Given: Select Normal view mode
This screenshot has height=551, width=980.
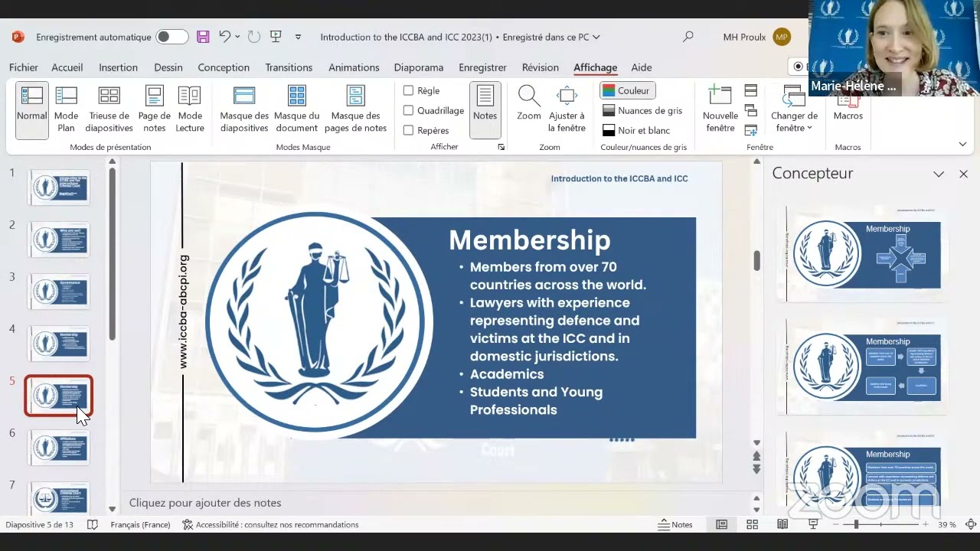Looking at the screenshot, I should (32, 110).
